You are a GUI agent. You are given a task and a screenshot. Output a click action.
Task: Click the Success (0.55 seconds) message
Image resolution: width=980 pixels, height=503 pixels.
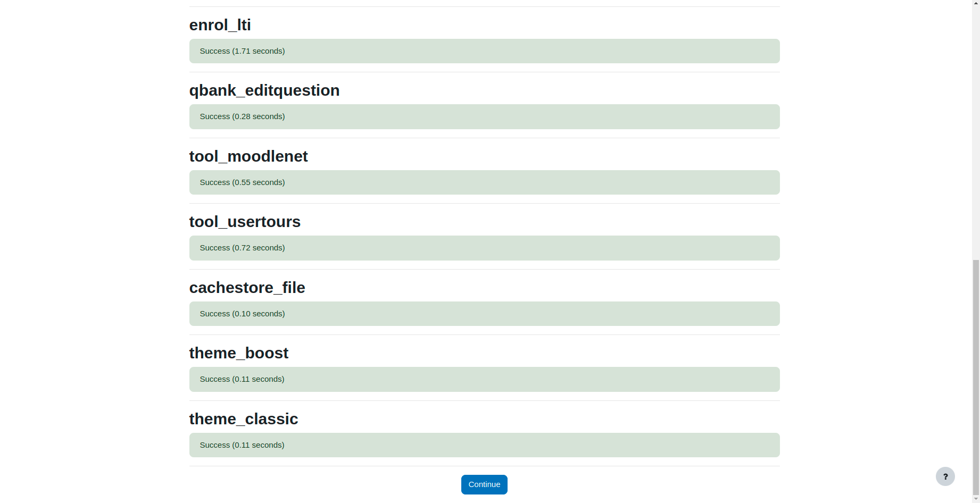[x=484, y=182]
